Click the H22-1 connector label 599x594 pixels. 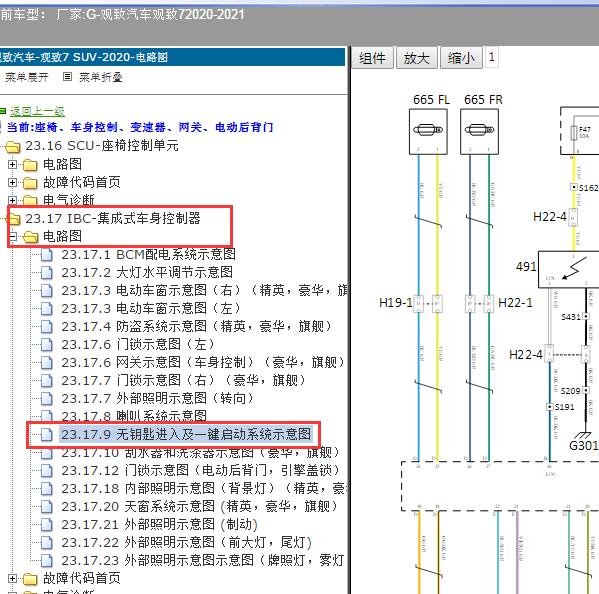point(515,303)
